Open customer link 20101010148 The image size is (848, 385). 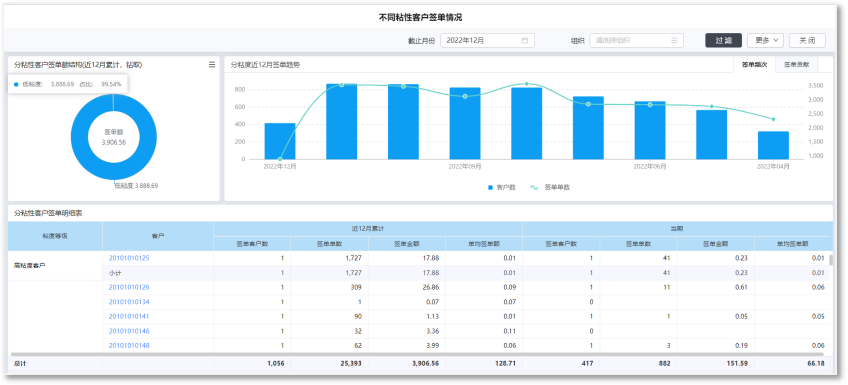coord(129,346)
